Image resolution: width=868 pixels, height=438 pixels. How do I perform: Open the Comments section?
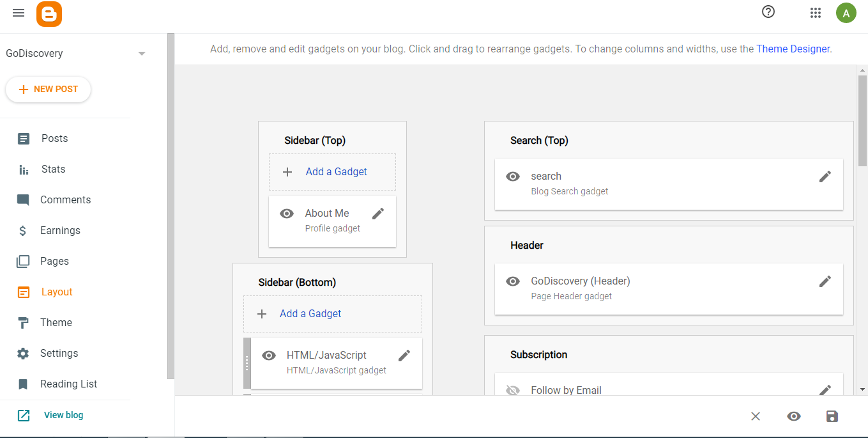[x=65, y=200]
